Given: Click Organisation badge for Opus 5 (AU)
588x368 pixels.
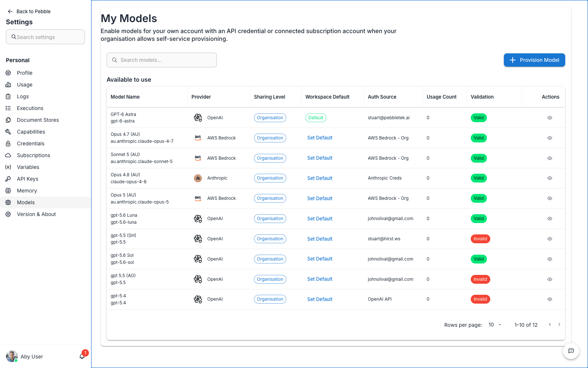Looking at the screenshot, I should pyautogui.click(x=270, y=198).
